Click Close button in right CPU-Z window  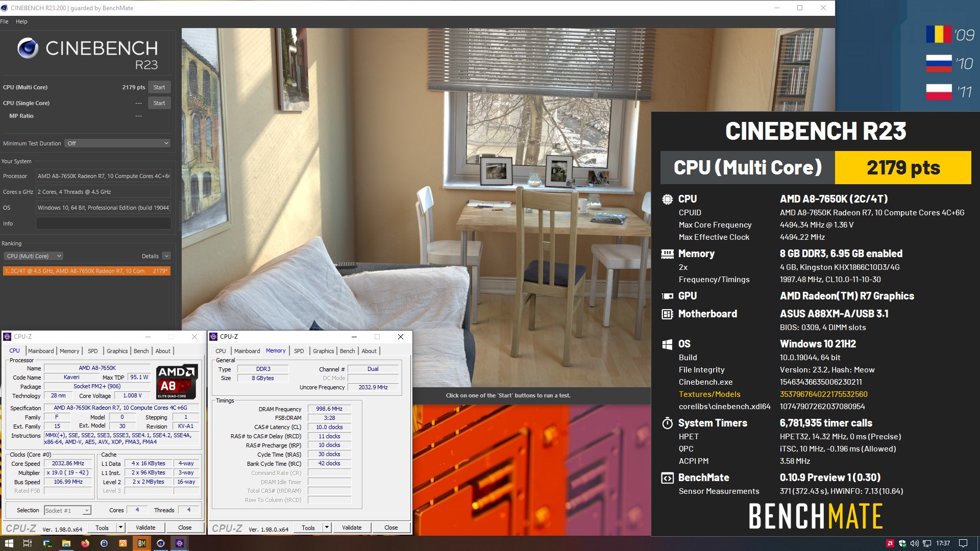tap(391, 528)
